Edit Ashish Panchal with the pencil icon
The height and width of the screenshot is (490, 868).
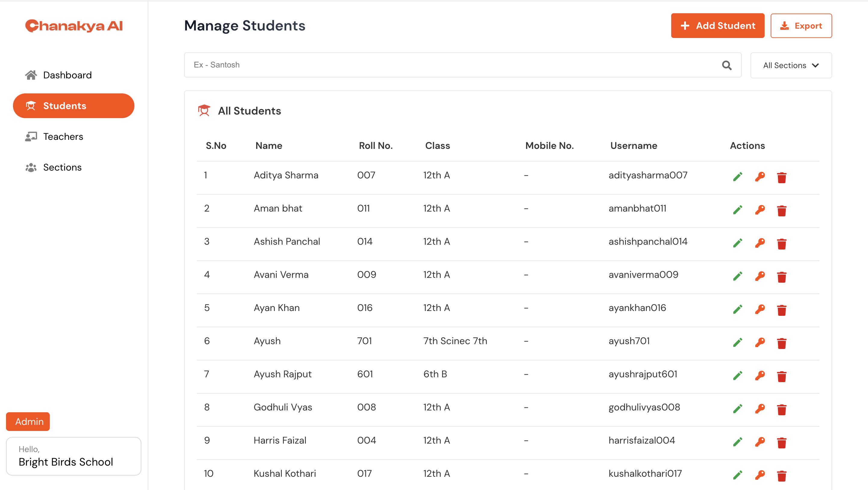pyautogui.click(x=737, y=243)
